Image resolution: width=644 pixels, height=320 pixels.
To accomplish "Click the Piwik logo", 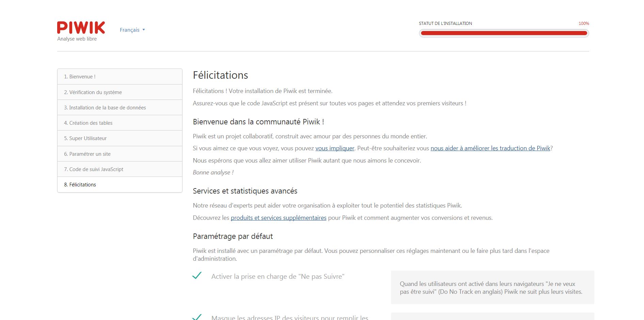I will click(81, 28).
